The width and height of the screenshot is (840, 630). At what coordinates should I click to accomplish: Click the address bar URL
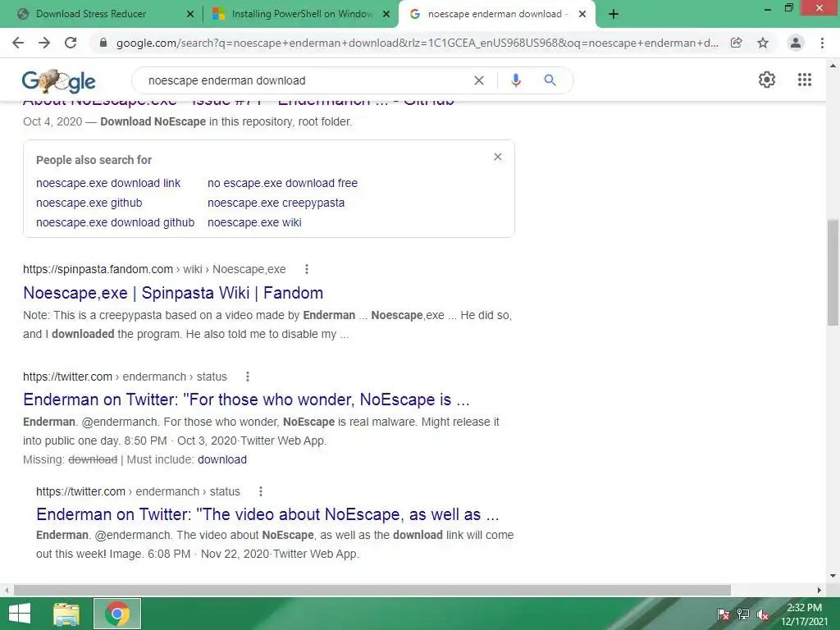pos(418,43)
